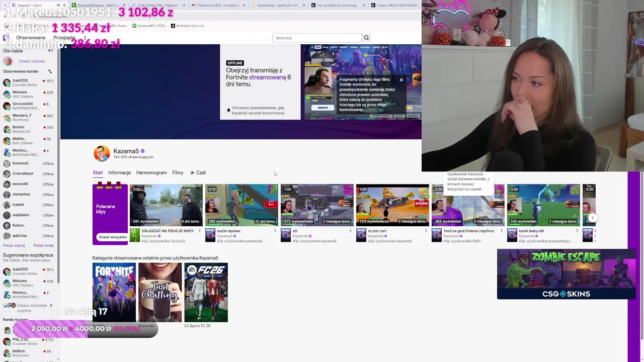Screen dimensions: 644x362
Task: Select qabciiaa offline channel in sidebar
Action: coord(28,235)
